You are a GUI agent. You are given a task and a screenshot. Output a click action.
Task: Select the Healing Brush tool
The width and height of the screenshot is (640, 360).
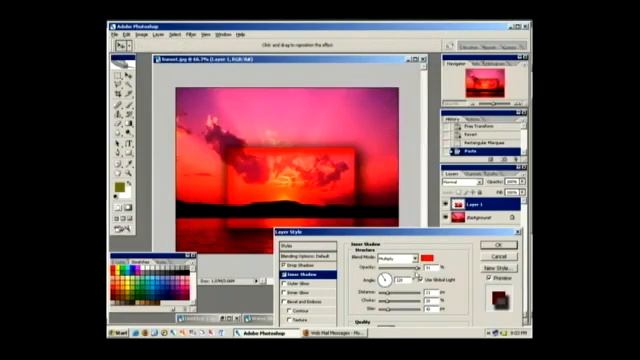(x=118, y=105)
